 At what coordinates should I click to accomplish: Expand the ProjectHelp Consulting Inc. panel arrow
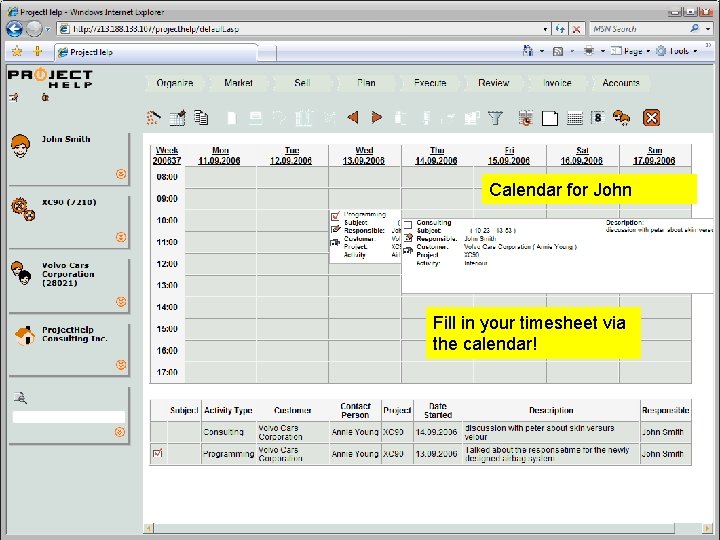pyautogui.click(x=121, y=365)
